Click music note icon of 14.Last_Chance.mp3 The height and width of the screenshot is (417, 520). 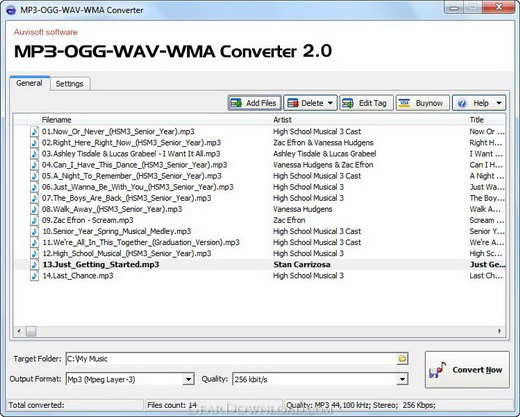pos(34,276)
